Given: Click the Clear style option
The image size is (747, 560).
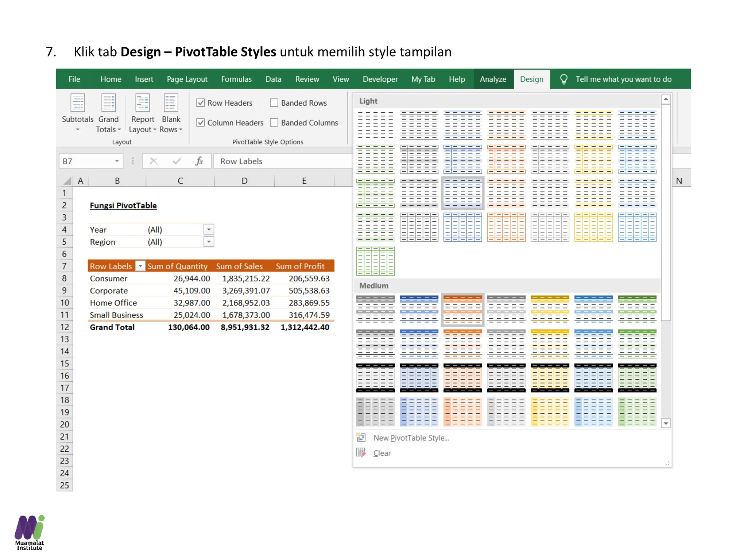Looking at the screenshot, I should 382,453.
